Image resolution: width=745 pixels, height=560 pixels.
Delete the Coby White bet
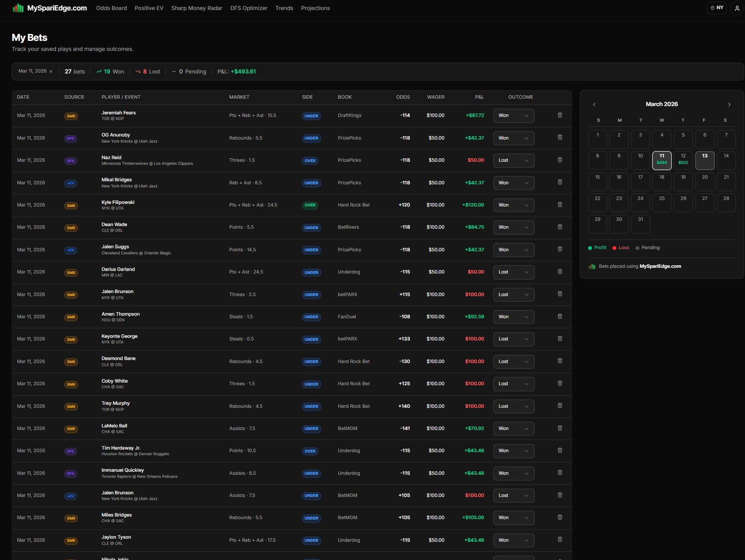coord(560,383)
